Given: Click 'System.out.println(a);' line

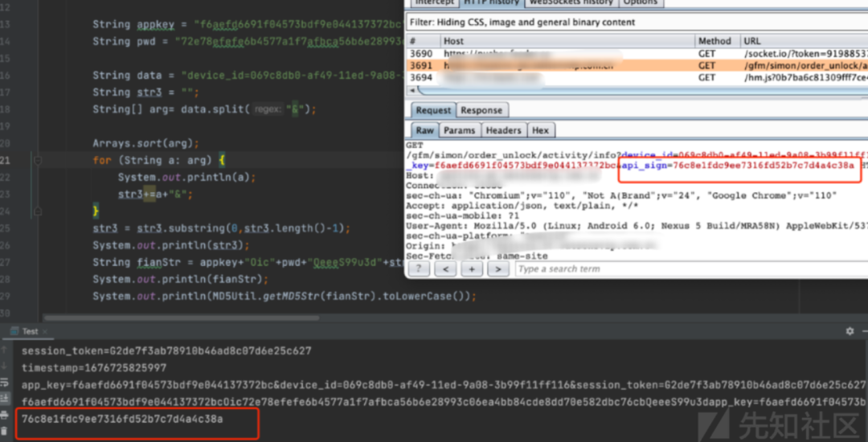Looking at the screenshot, I should coord(186,178).
